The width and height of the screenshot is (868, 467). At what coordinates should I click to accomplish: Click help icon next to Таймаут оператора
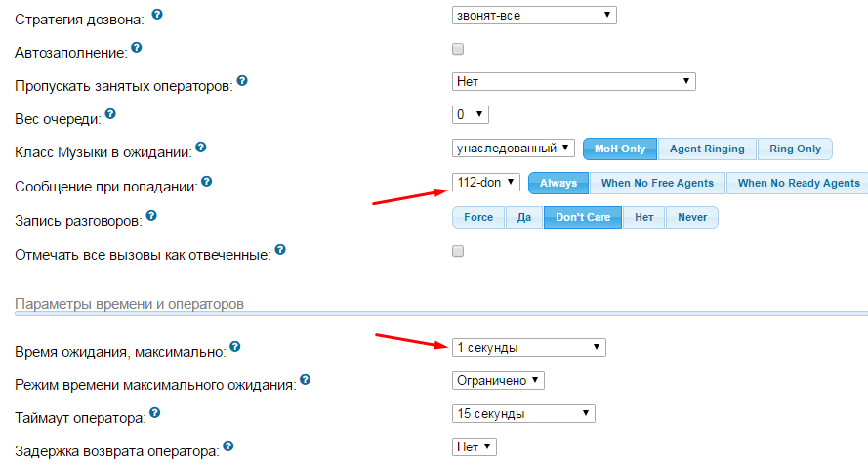click(x=154, y=414)
